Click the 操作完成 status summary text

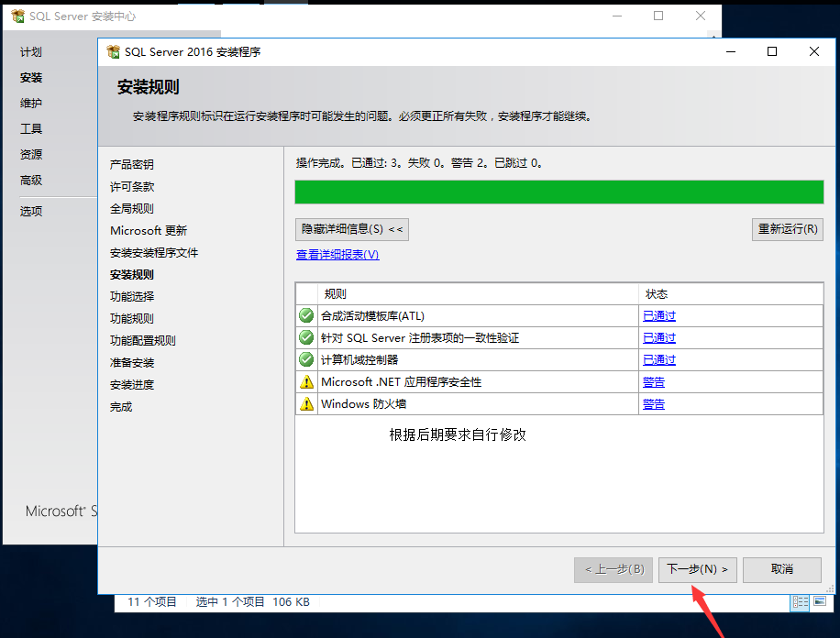(x=419, y=163)
